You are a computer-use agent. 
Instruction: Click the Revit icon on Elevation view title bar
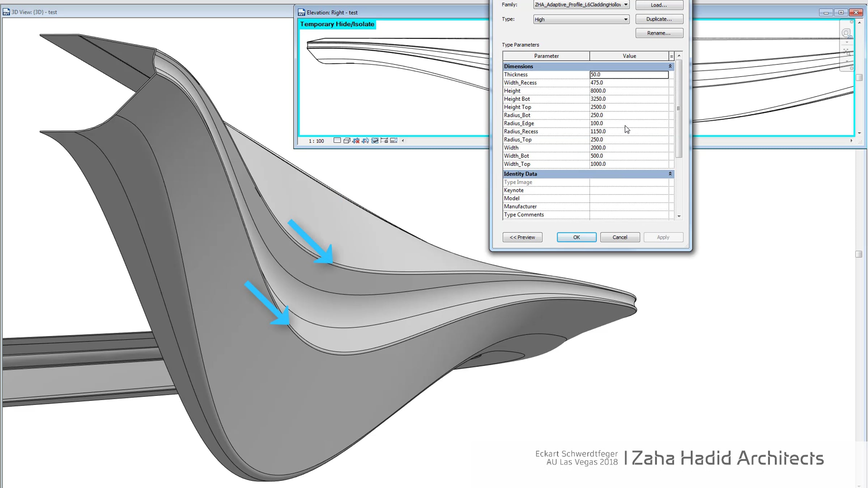tap(301, 12)
